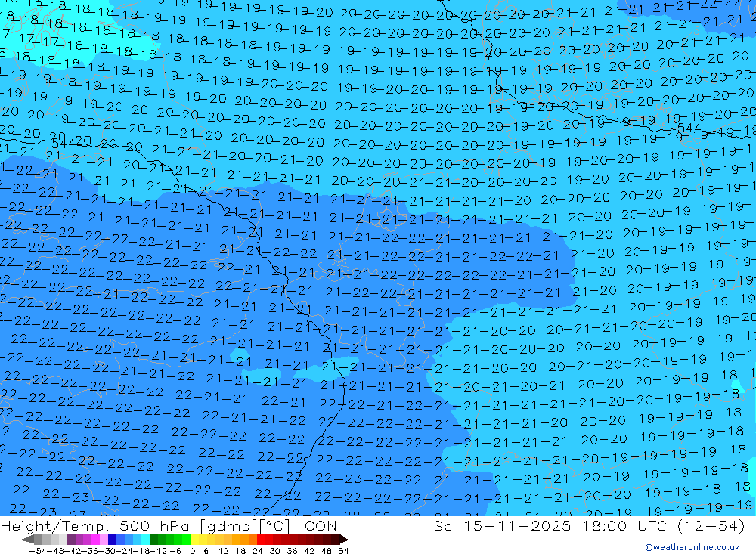
Task: Click the 30 label on the temperature scale
Action: pos(275,551)
